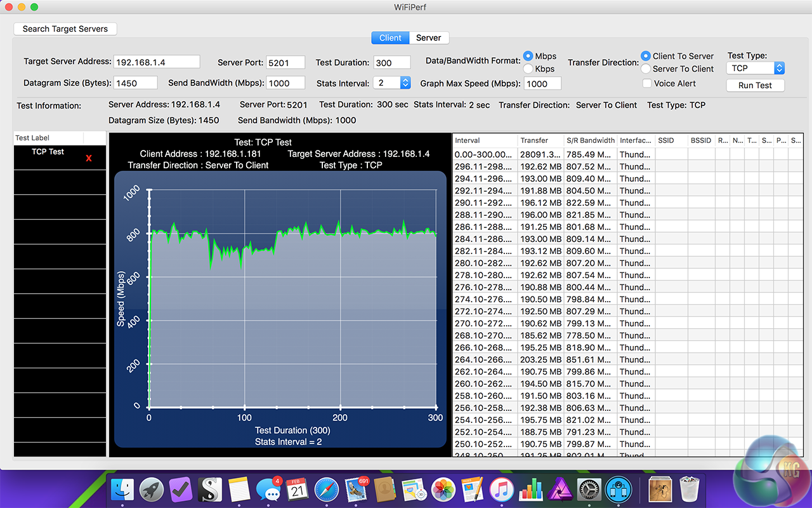Click Search Target Servers button
This screenshot has height=508, width=812.
coord(65,29)
